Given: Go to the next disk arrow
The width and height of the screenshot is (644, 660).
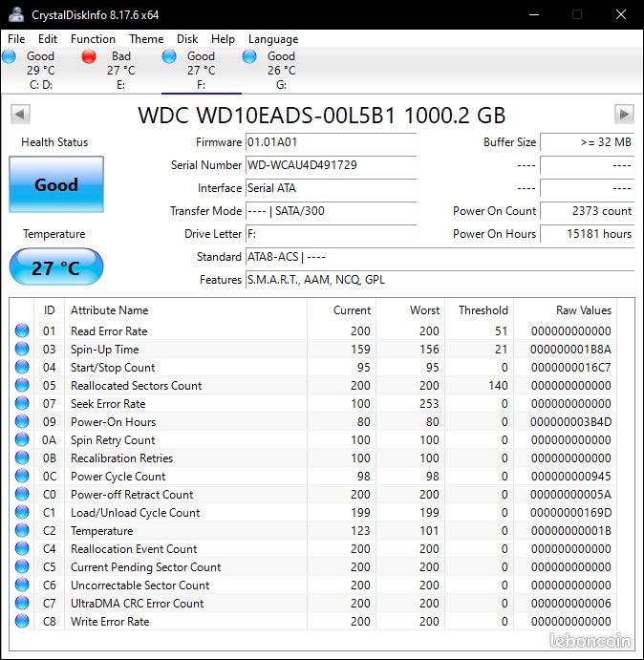Looking at the screenshot, I should tap(624, 114).
